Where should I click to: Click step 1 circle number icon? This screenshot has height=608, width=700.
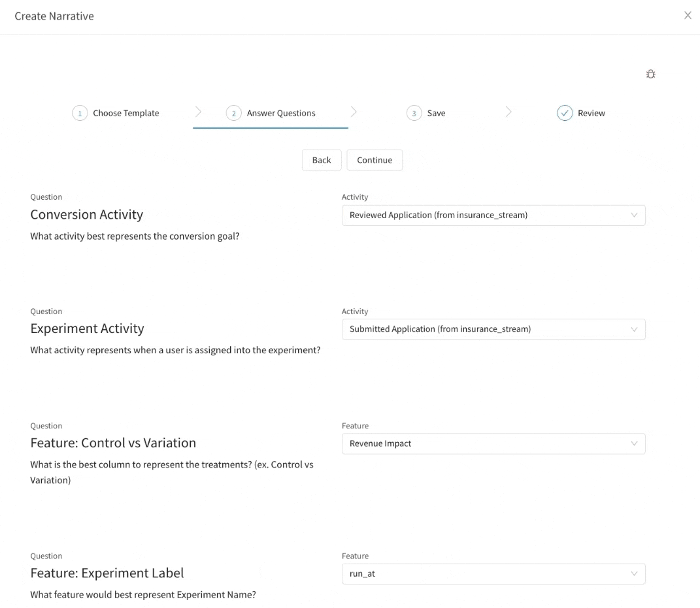coord(80,113)
